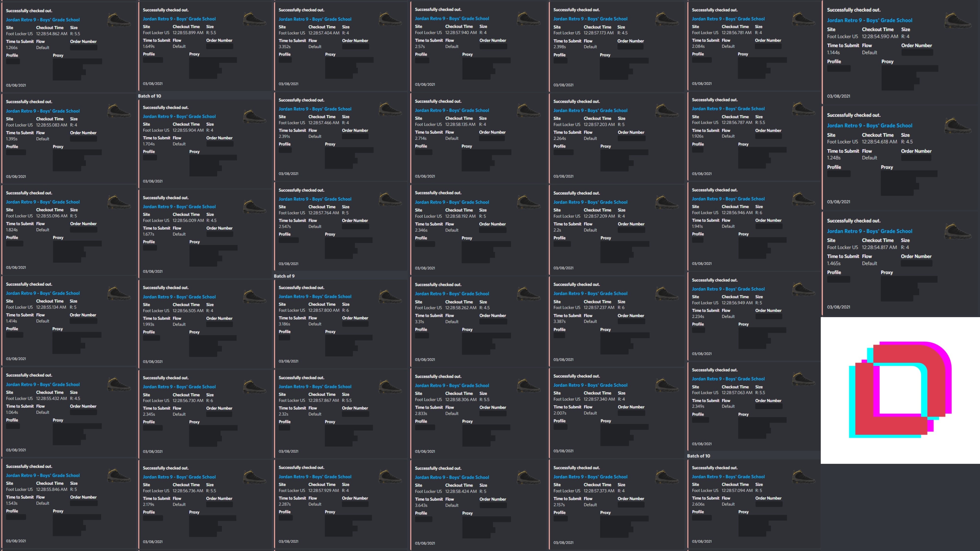Open Jordan Retro 9 link in 12:28:55.904 AM card
980x551 pixels.
[179, 116]
